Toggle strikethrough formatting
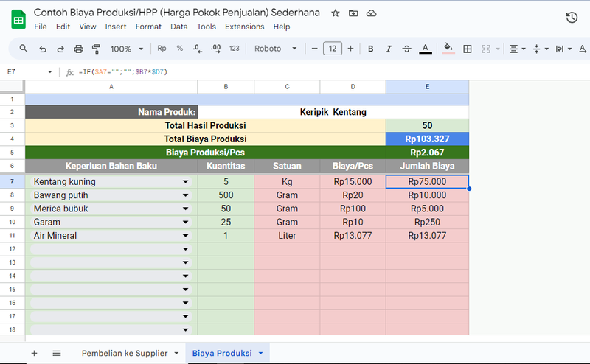 [x=407, y=49]
